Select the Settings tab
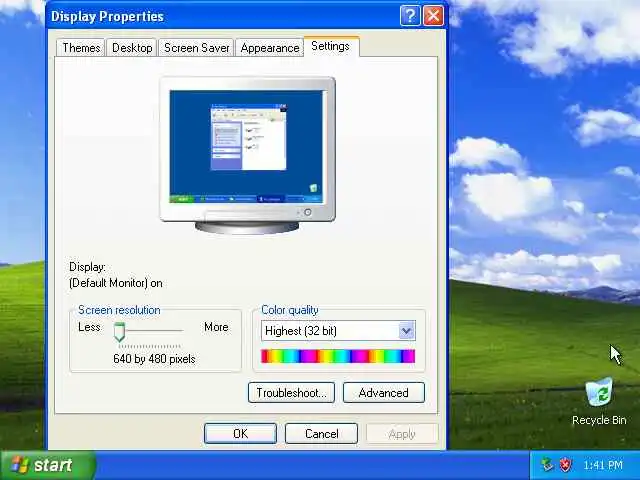Screen dimensions: 640x480 click(331, 46)
